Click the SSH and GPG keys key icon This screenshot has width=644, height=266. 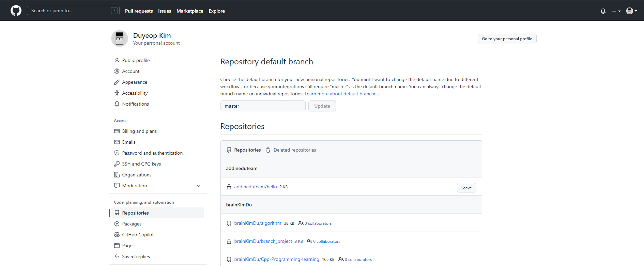point(117,164)
